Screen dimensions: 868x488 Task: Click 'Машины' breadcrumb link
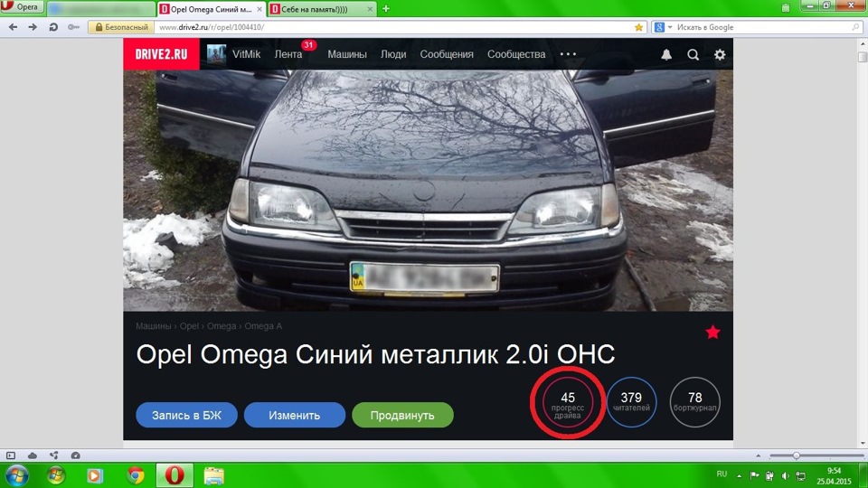[x=154, y=326]
